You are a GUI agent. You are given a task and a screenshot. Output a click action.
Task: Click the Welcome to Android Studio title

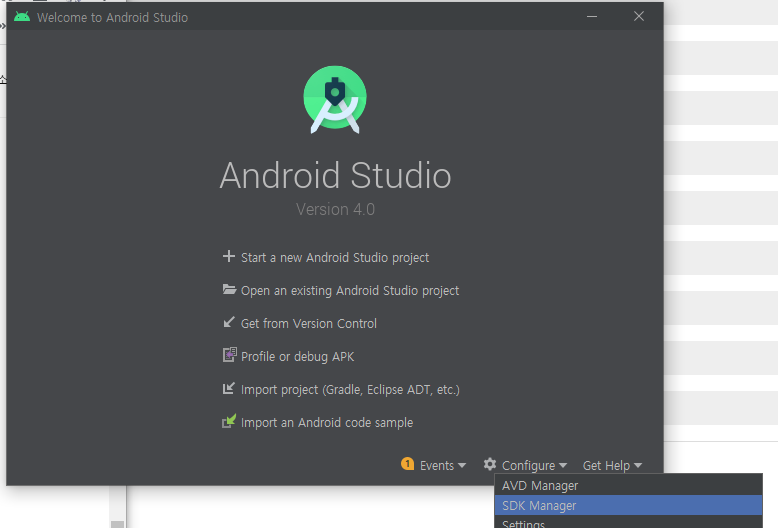pyautogui.click(x=112, y=17)
